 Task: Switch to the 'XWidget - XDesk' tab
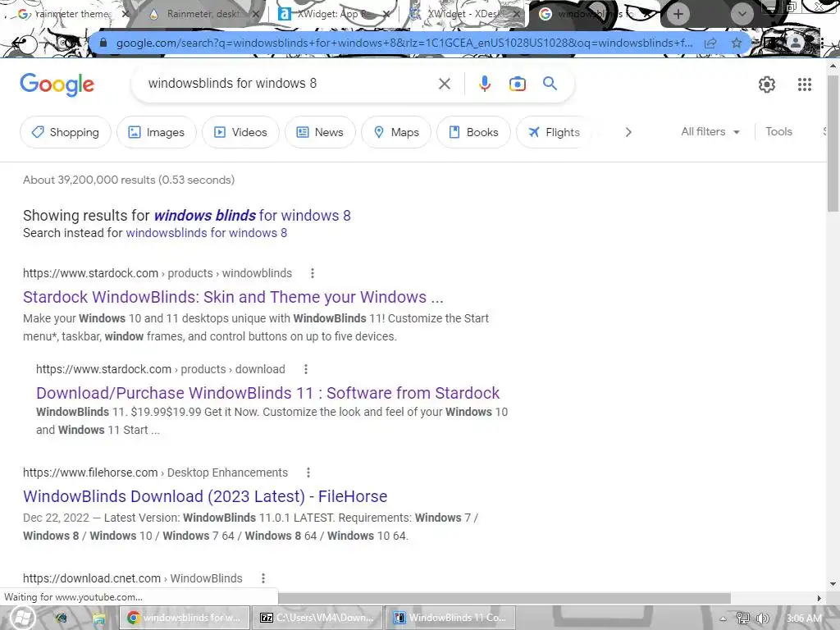point(463,14)
